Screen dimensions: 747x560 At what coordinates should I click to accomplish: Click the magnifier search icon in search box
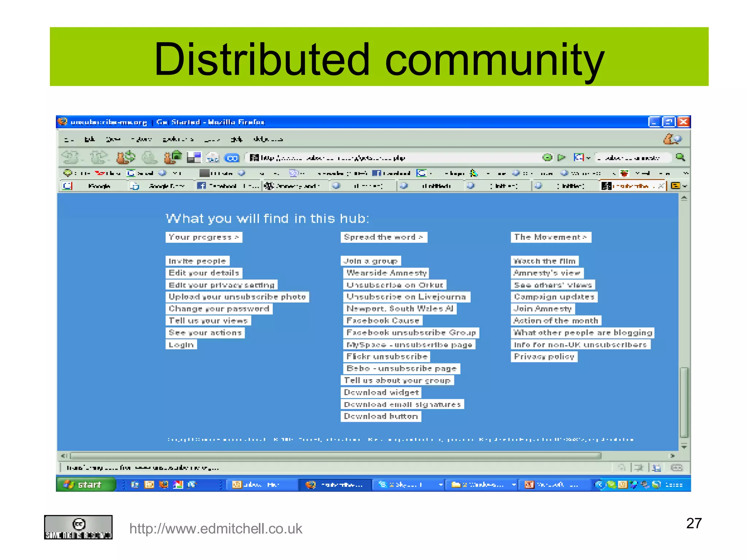[x=680, y=157]
